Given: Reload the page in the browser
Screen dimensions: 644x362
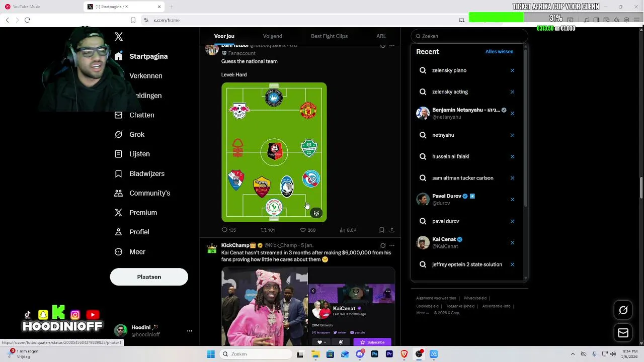Looking at the screenshot, I should 27,20.
